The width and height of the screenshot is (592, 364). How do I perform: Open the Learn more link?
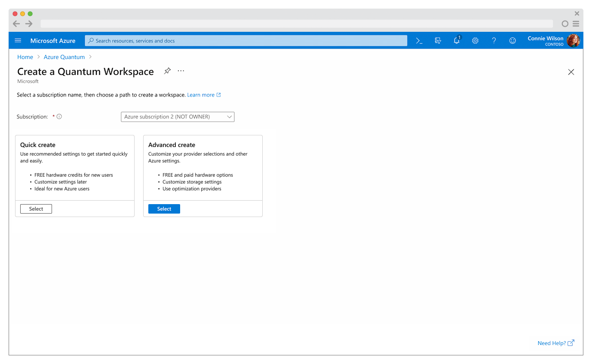pyautogui.click(x=201, y=95)
